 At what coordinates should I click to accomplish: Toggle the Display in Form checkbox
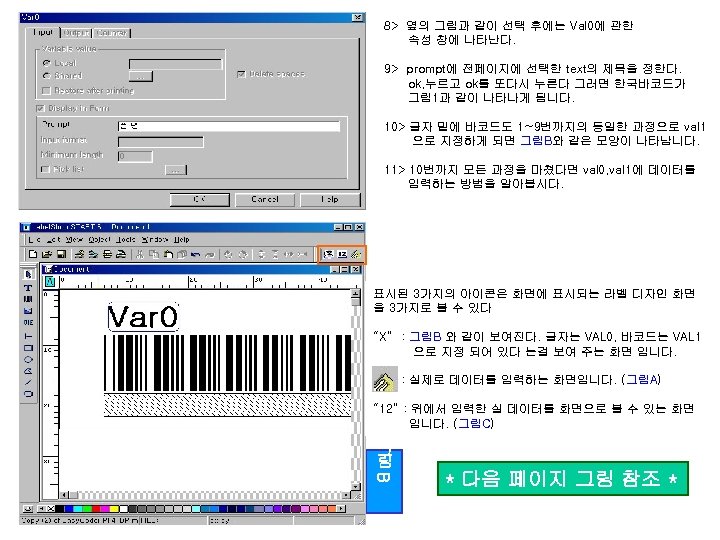click(x=41, y=108)
